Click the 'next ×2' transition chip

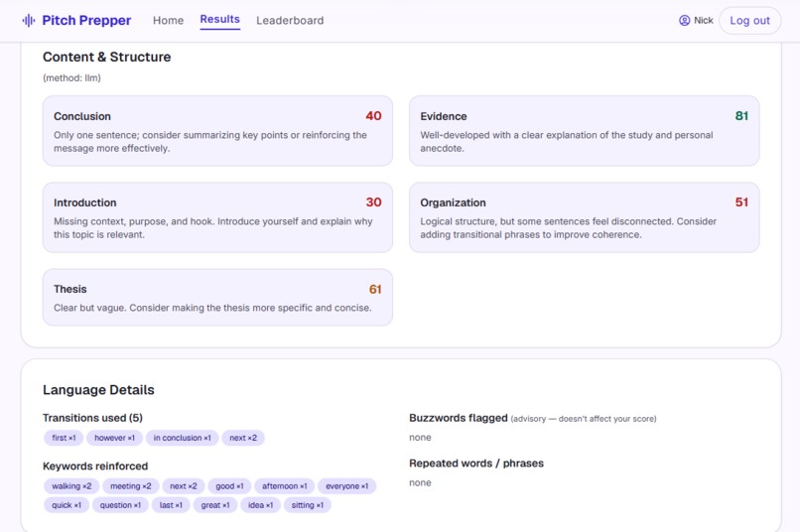(243, 438)
